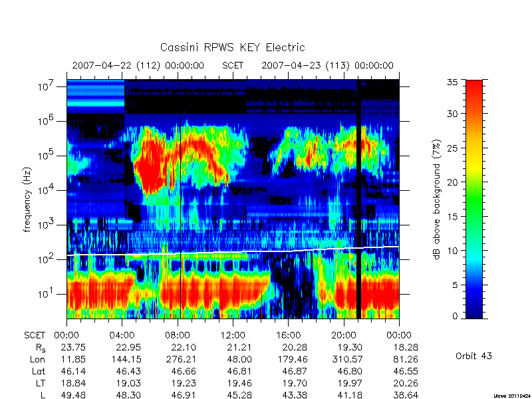
Task: Click the Rs row label
Action: (x=41, y=348)
